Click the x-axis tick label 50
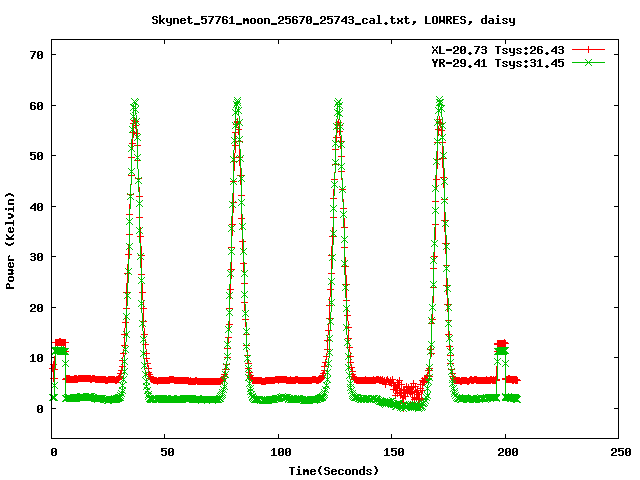The width and height of the screenshot is (640, 480). click(167, 452)
